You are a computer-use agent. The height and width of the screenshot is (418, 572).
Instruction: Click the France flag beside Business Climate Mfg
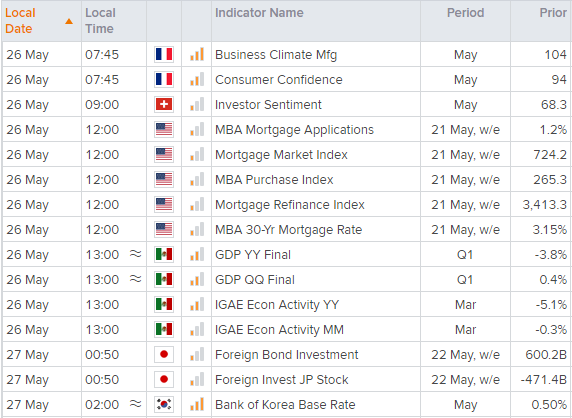click(x=164, y=54)
